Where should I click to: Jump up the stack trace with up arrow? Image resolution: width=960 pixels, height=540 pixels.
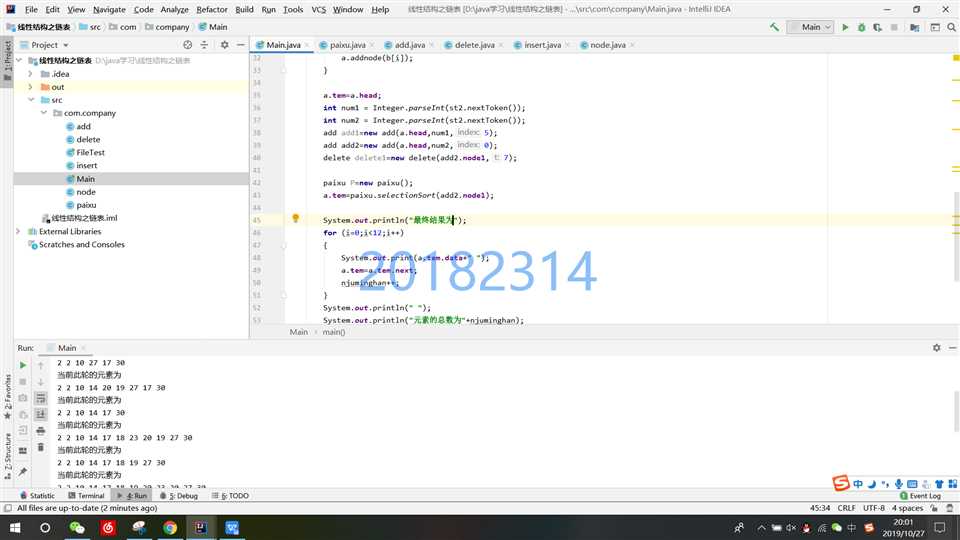[40, 366]
